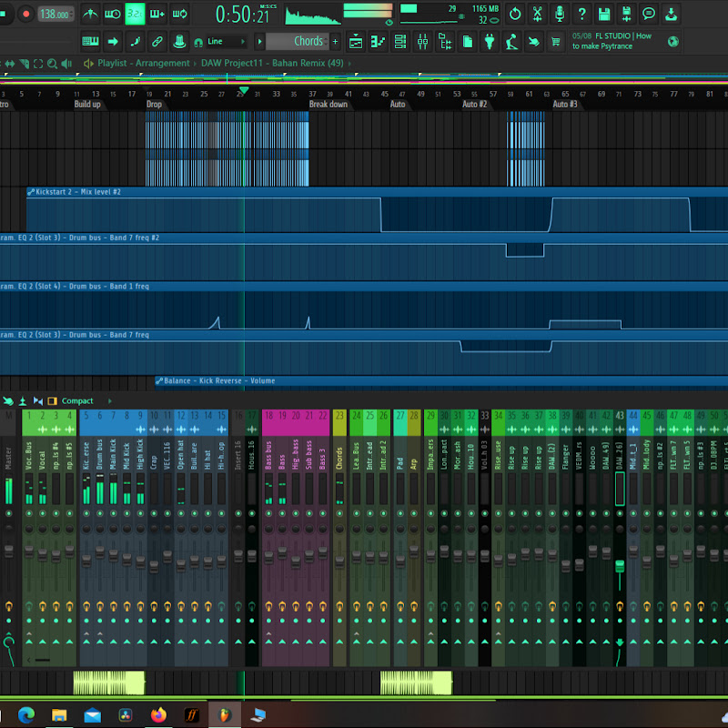The height and width of the screenshot is (728, 728).
Task: Toggle typing keyboard to piano icon
Action: [90, 42]
